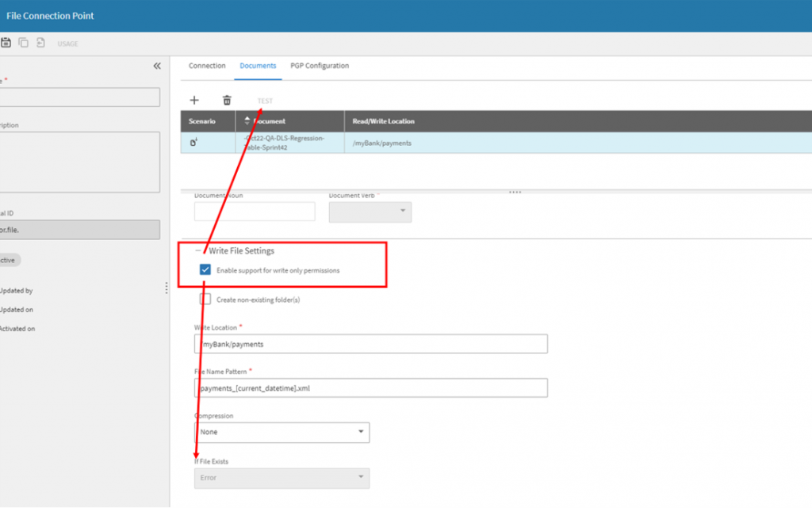Viewport: 812px width, 508px height.
Task: Switch to the PGP Configuration tab
Action: coord(320,66)
